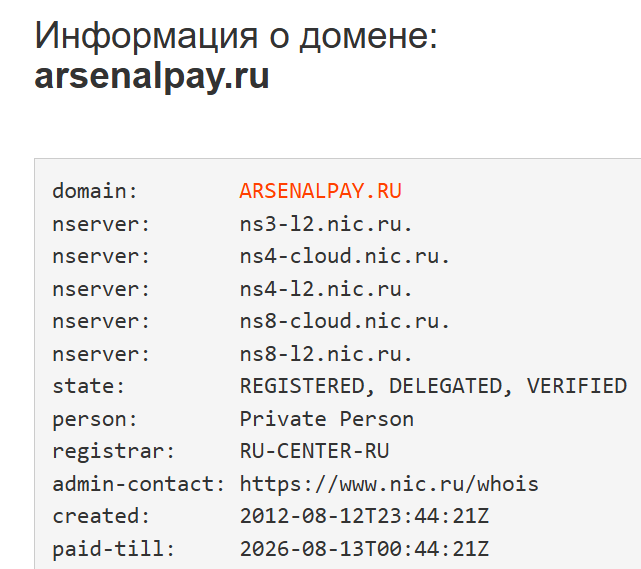This screenshot has width=641, height=569.
Task: Select the ns8-l2.nic.ru. nameserver entry
Action: point(326,354)
